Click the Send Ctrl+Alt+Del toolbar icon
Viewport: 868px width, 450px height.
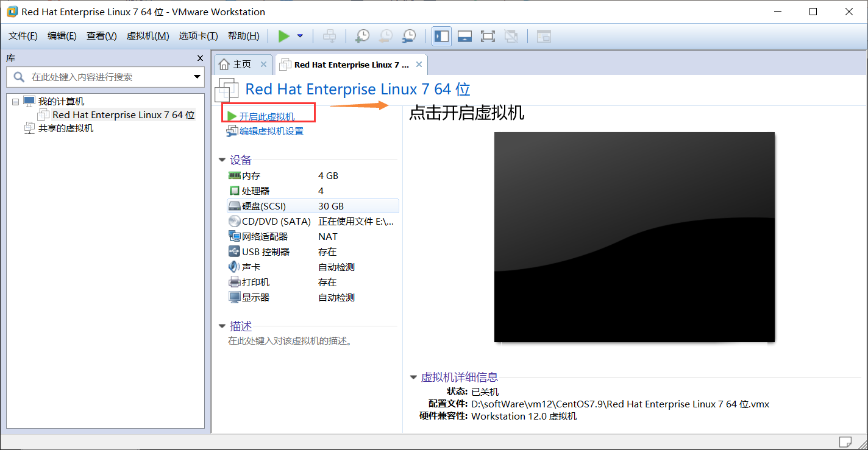pos(329,36)
